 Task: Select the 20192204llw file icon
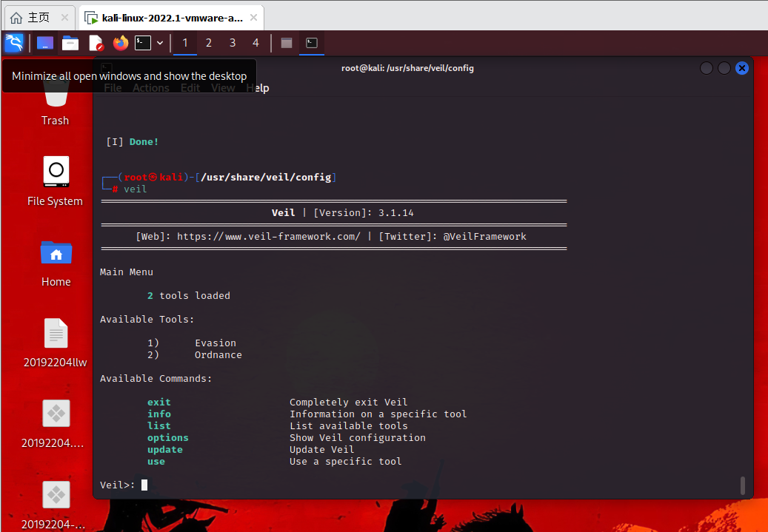(56, 343)
